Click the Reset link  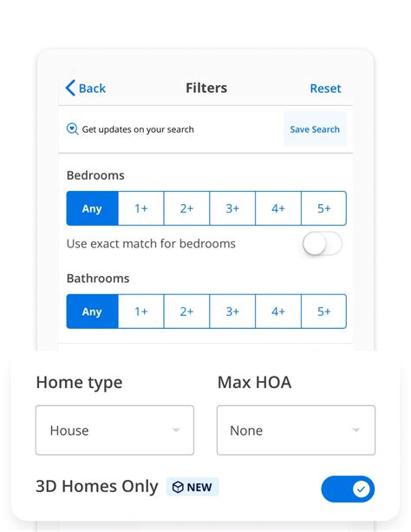click(x=325, y=89)
